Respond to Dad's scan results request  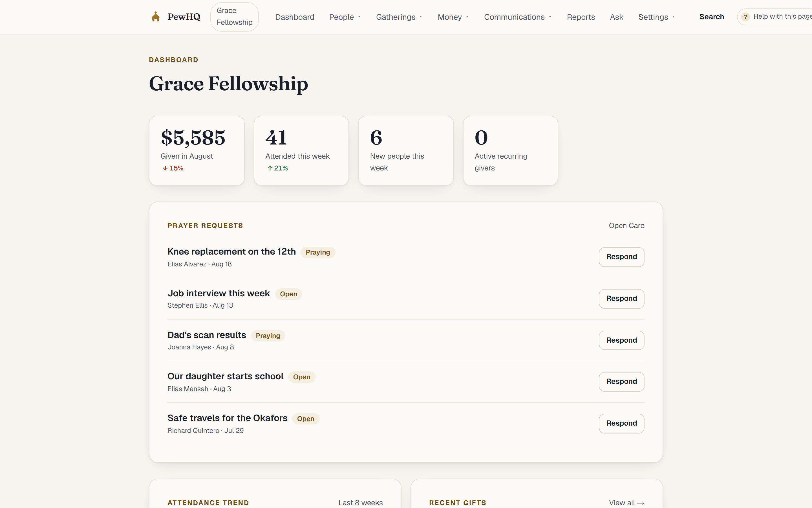point(621,340)
